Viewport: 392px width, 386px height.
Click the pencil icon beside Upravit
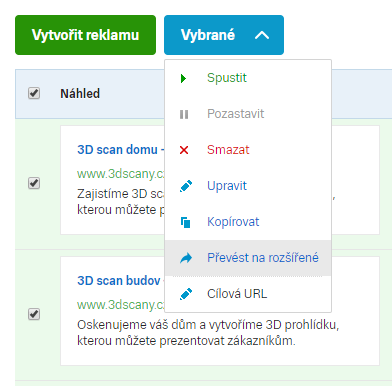coord(186,186)
